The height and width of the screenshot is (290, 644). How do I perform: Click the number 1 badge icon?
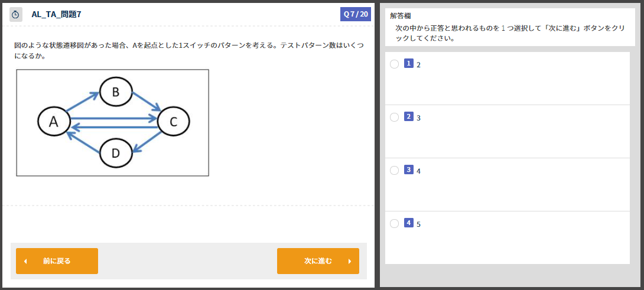point(409,64)
